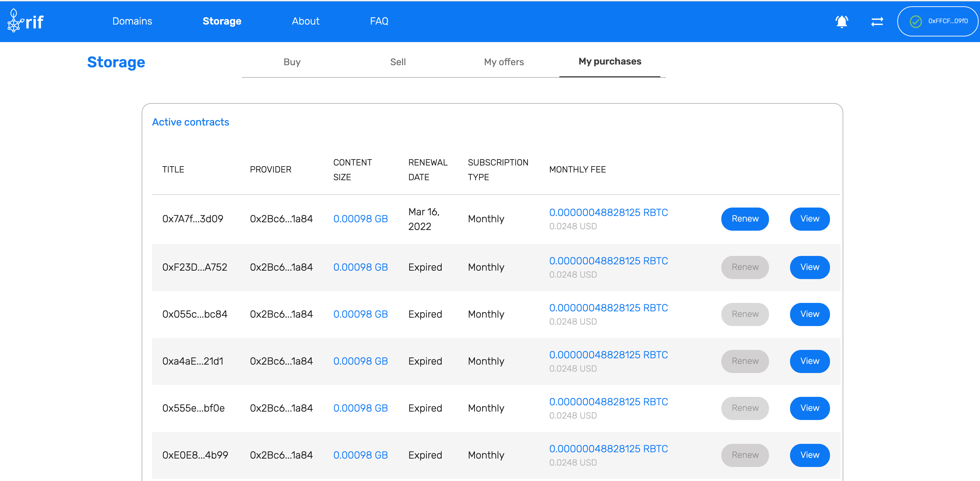Click content size for 0xE0E8...4b99
Image resolution: width=980 pixels, height=481 pixels.
pos(360,455)
